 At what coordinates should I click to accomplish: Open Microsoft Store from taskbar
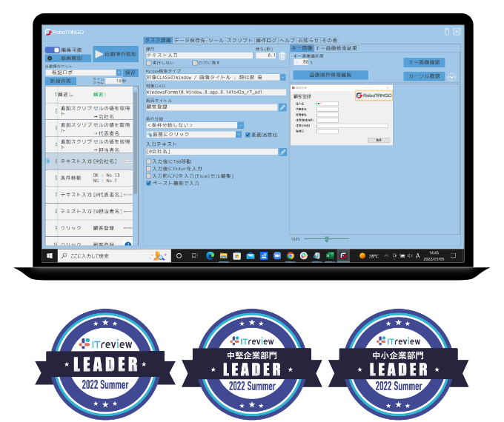[237, 255]
